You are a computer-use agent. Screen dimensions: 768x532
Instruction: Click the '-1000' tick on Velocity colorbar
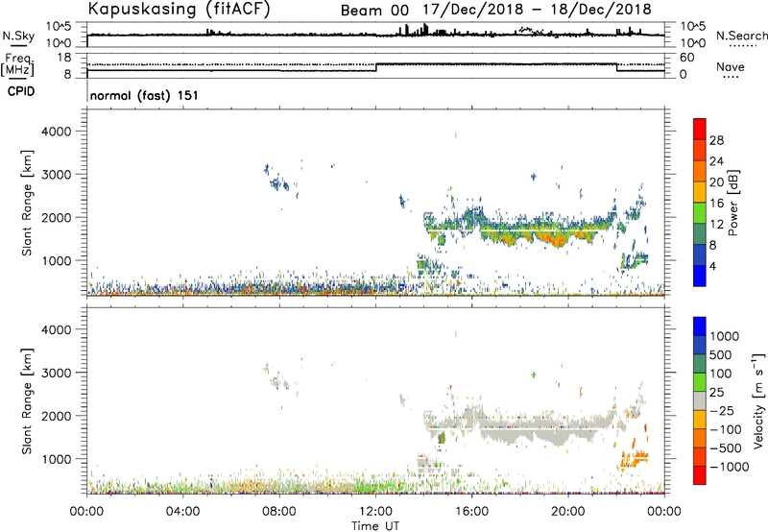coord(729,467)
